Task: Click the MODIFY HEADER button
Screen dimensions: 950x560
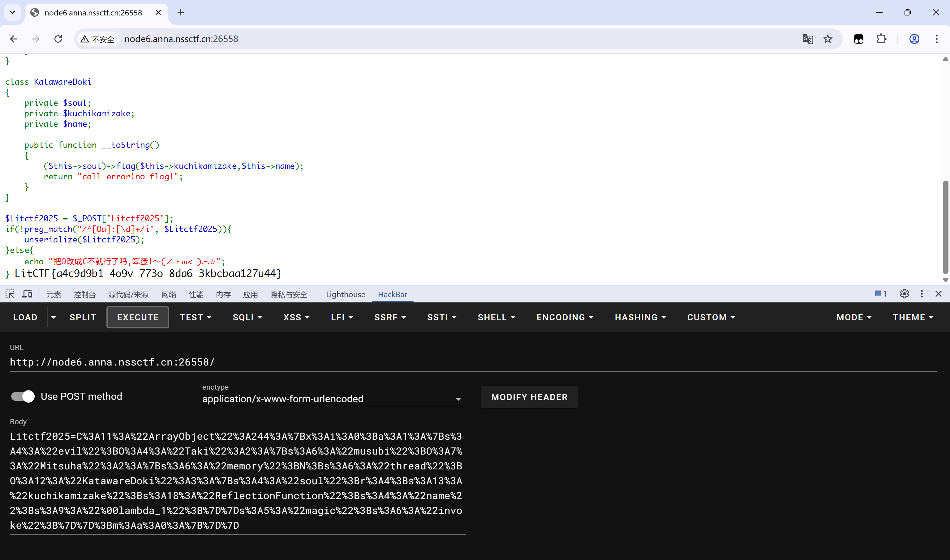Action: [529, 397]
